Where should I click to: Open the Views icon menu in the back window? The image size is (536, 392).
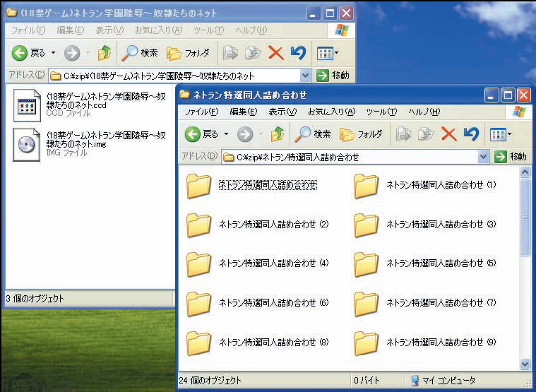click(x=328, y=53)
